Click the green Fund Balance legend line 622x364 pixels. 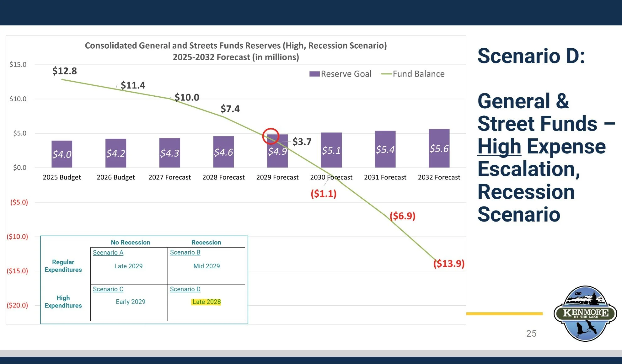tap(386, 74)
